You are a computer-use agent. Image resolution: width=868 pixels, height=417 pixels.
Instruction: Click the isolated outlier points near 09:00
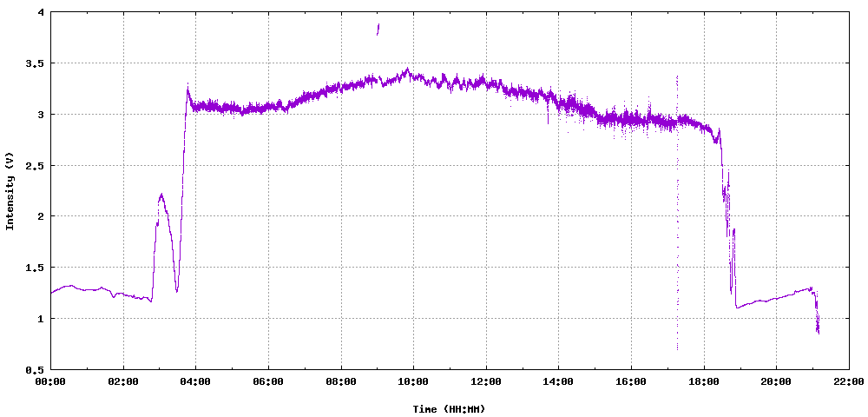coord(378,30)
